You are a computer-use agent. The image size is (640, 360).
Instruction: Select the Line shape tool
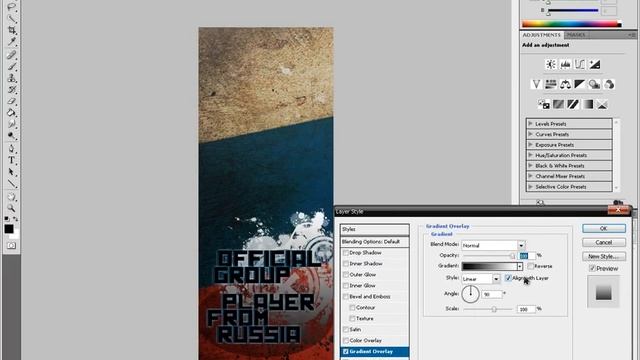click(x=12, y=183)
